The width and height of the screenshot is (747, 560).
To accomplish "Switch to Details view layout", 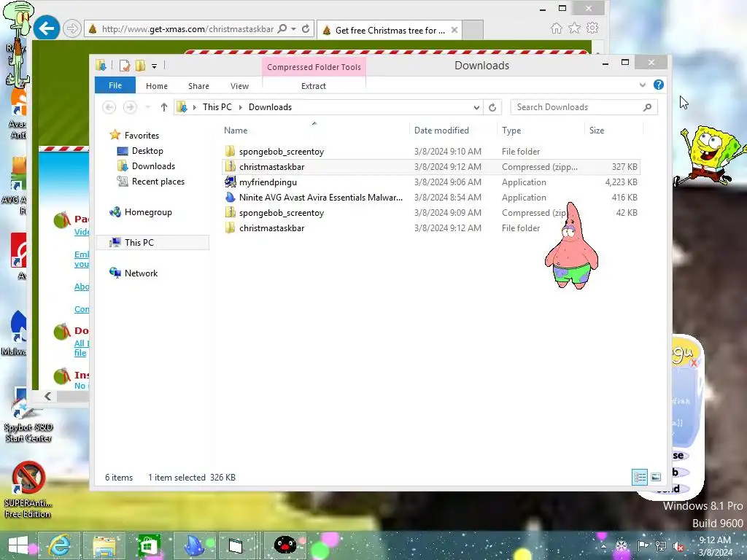I will tap(639, 477).
